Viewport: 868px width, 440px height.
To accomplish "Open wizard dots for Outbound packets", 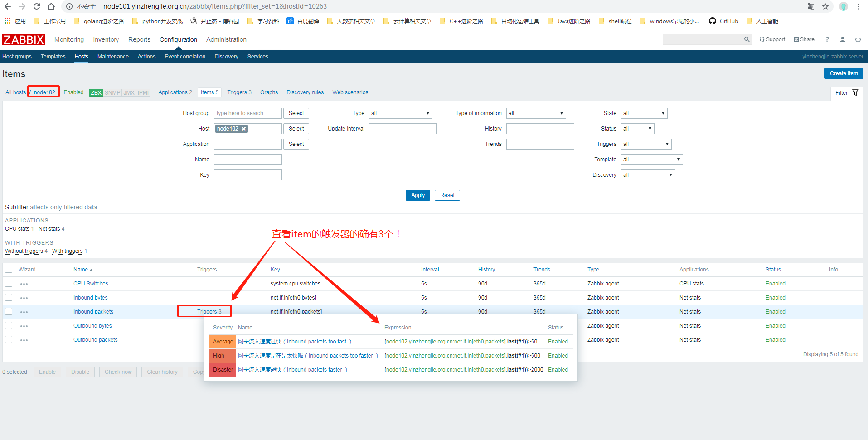I will pyautogui.click(x=24, y=340).
